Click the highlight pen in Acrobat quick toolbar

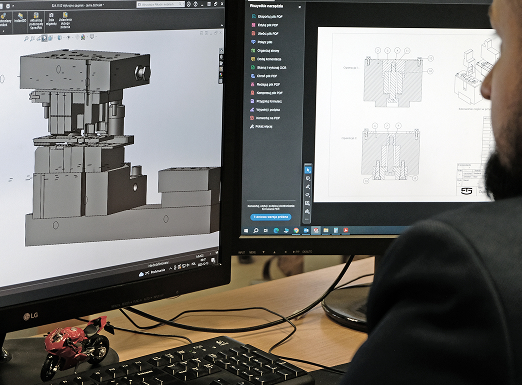coord(308,187)
